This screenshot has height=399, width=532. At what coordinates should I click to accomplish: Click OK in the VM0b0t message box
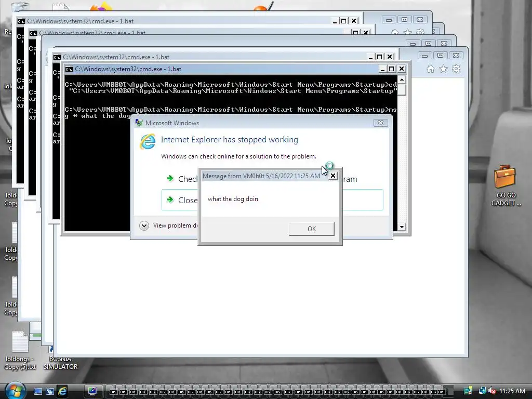click(312, 229)
